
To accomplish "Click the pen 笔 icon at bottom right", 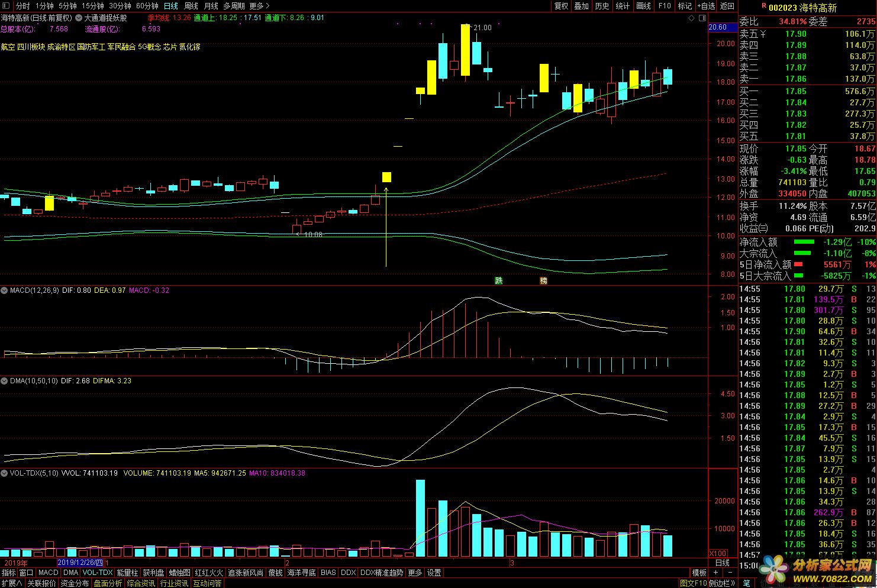I will [x=746, y=583].
